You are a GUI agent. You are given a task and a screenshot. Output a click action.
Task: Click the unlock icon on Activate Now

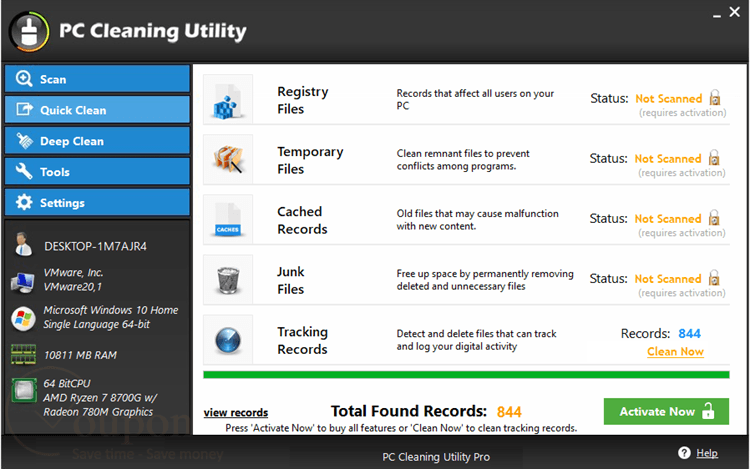click(708, 411)
